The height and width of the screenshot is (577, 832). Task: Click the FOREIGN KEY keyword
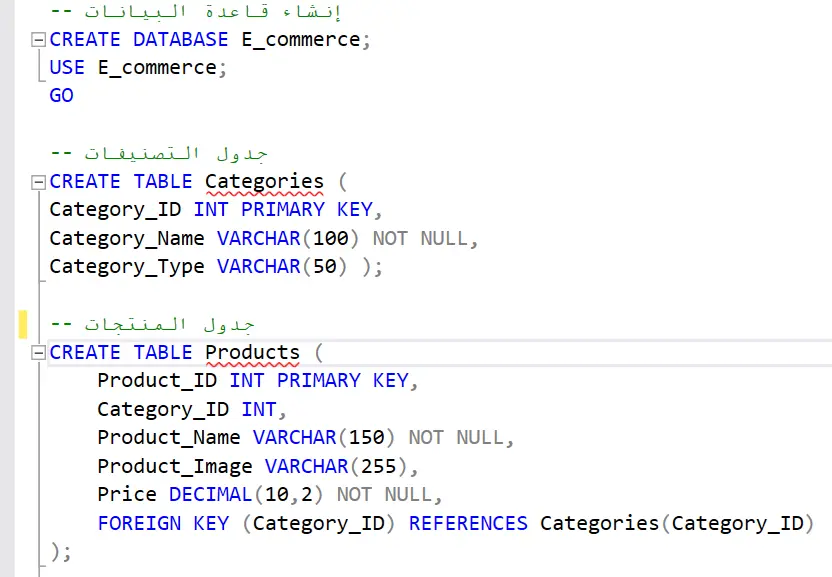click(163, 524)
